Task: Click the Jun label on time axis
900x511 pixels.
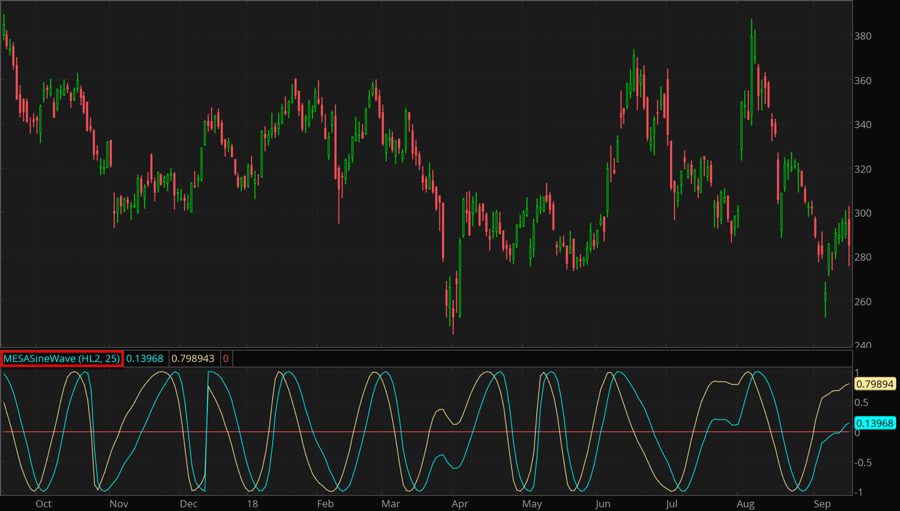Action: tap(604, 504)
